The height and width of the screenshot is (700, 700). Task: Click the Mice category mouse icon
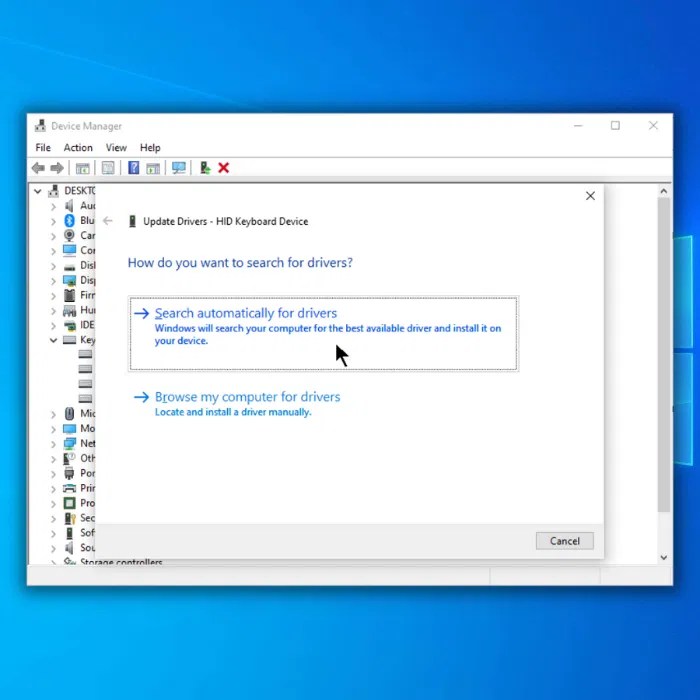tap(69, 413)
